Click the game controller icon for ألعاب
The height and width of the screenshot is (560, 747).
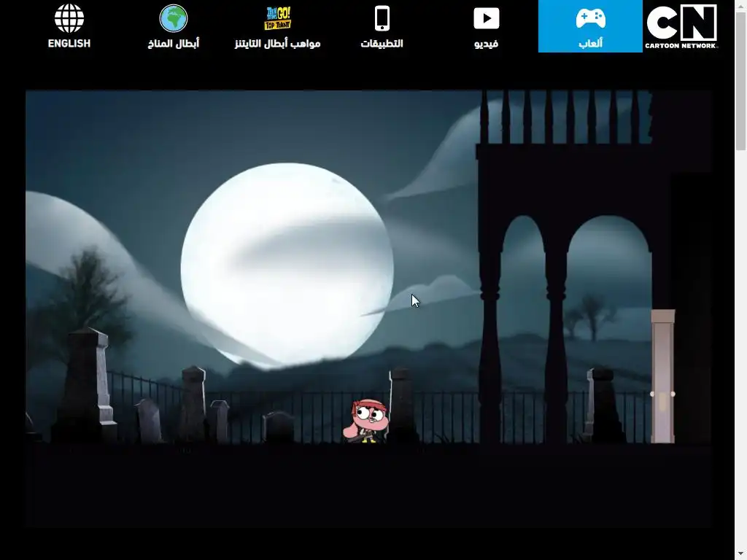[590, 18]
